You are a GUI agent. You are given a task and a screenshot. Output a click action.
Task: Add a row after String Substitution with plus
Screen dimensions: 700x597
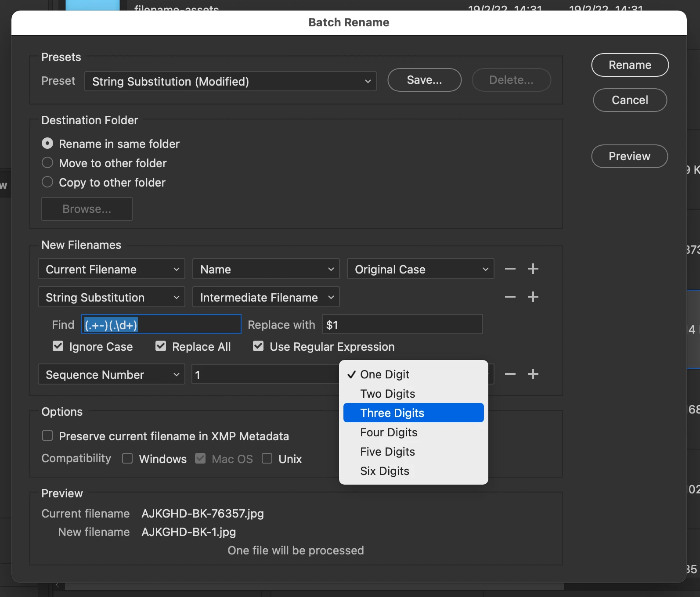(533, 297)
